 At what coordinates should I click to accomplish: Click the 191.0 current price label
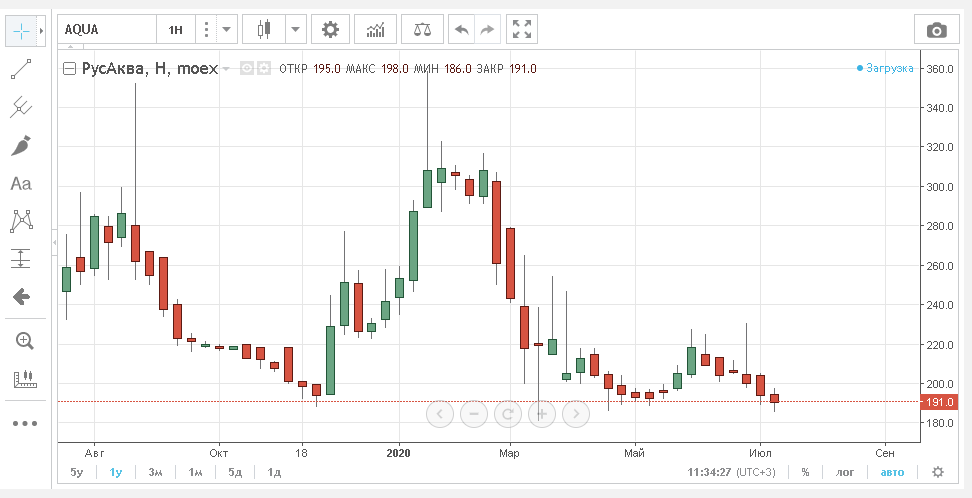[x=940, y=402]
